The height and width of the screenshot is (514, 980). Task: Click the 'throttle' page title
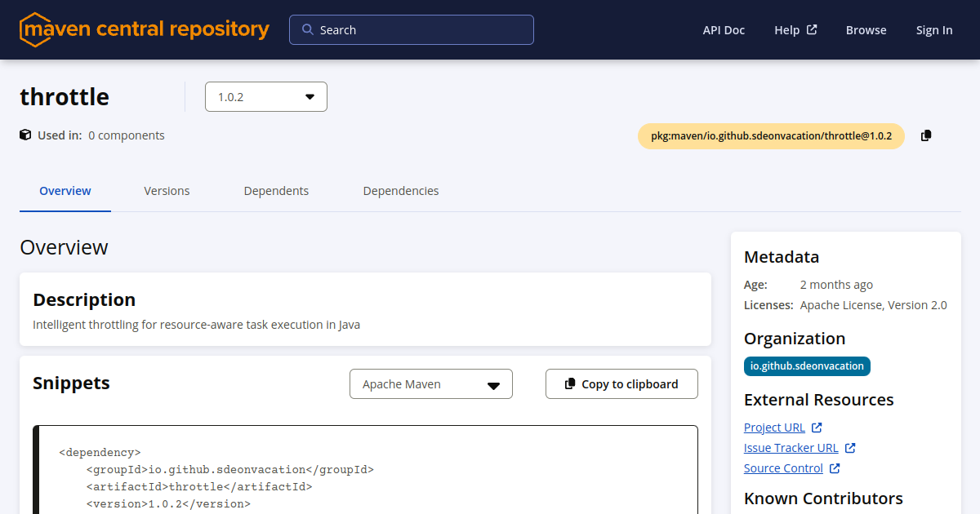[65, 97]
